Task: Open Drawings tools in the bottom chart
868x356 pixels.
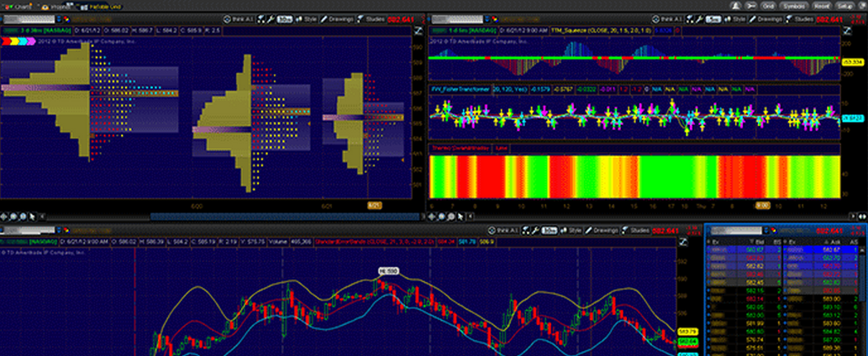Action: pyautogui.click(x=605, y=229)
